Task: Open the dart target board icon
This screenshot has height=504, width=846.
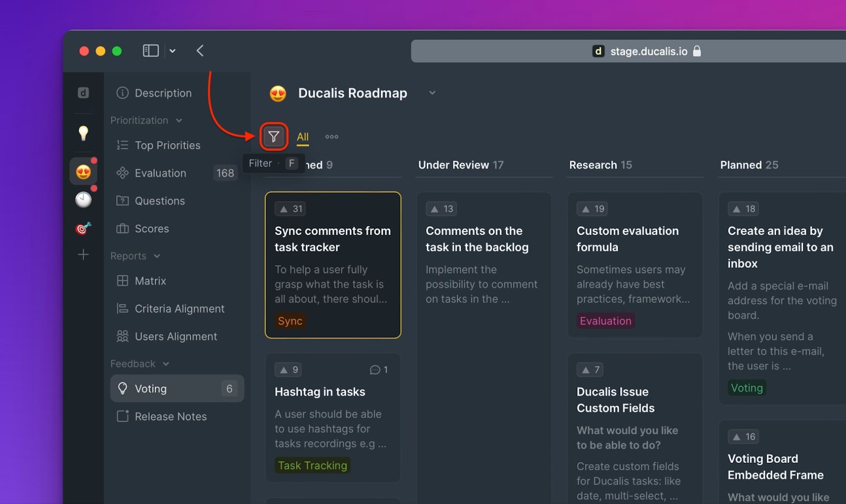Action: [83, 228]
